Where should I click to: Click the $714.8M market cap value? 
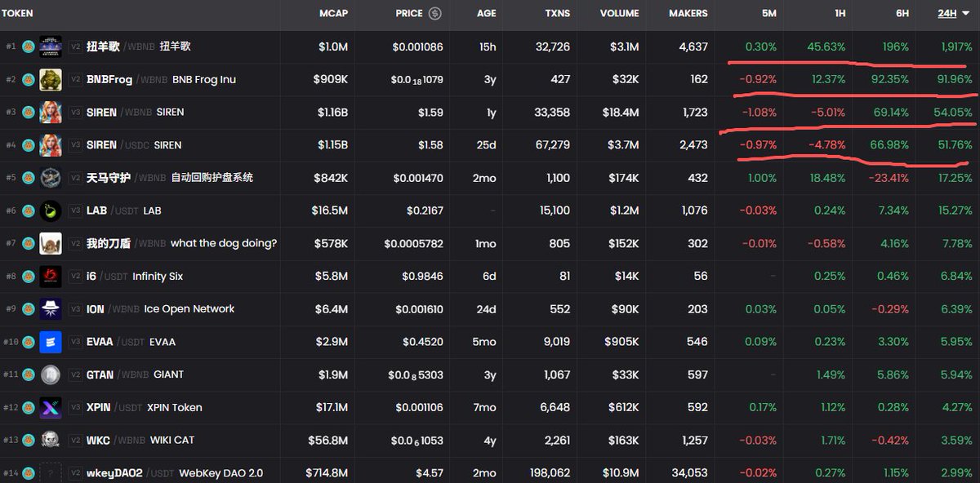tap(327, 473)
